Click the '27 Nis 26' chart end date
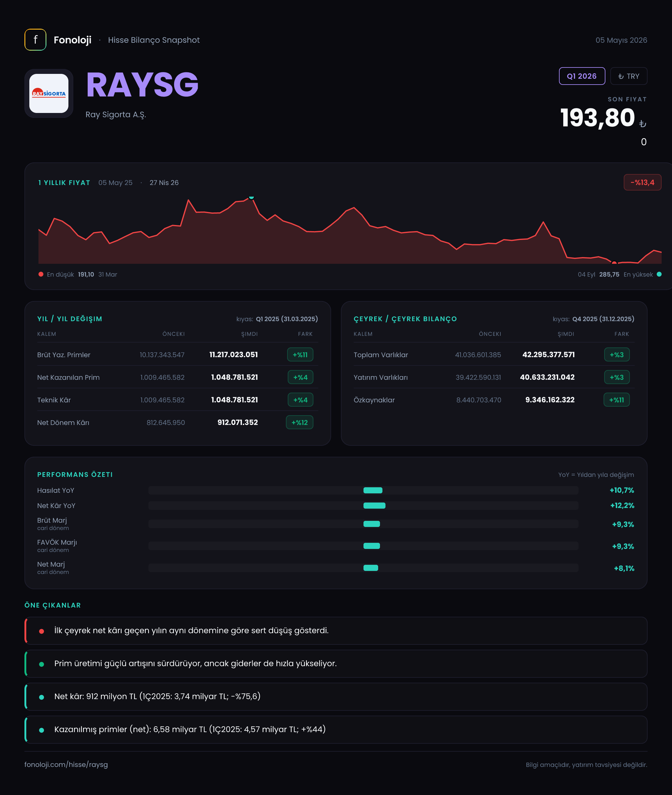The image size is (672, 795). point(164,183)
